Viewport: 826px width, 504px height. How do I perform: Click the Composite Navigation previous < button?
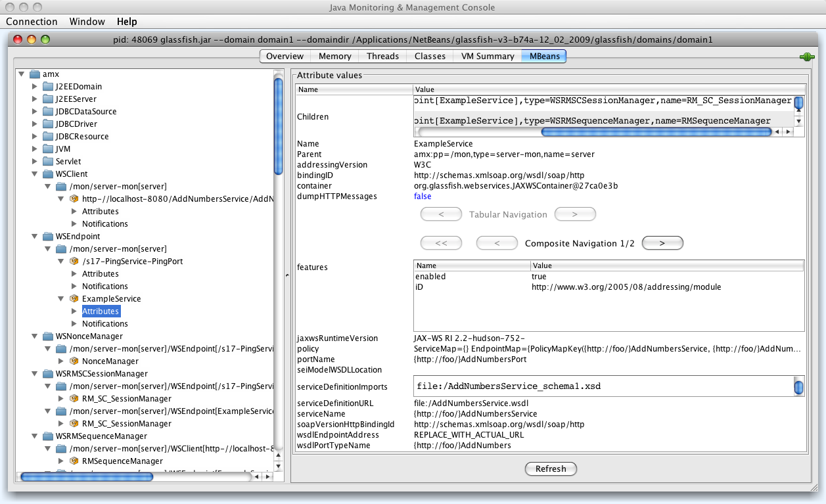[x=497, y=243]
